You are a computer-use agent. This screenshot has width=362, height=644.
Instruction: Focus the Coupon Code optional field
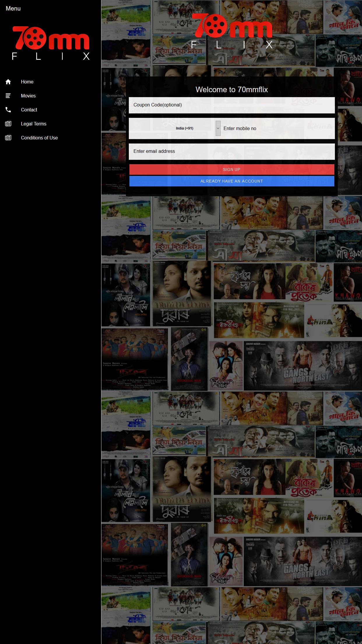click(x=232, y=105)
